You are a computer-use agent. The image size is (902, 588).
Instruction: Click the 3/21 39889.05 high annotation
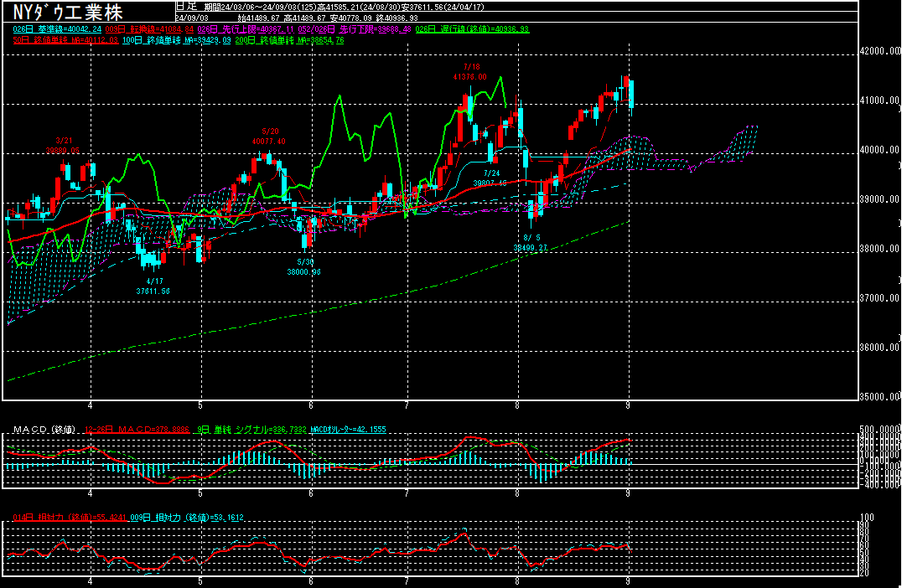[x=64, y=146]
